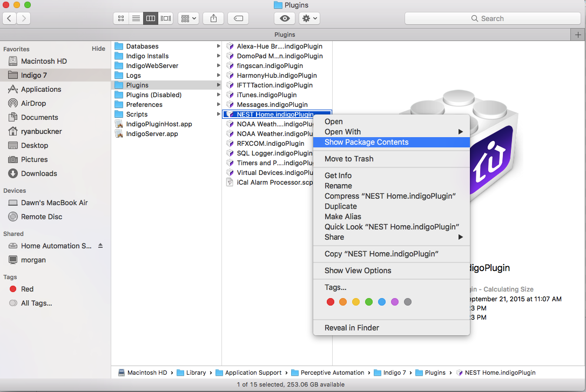Choose Open in context menu

pos(391,121)
